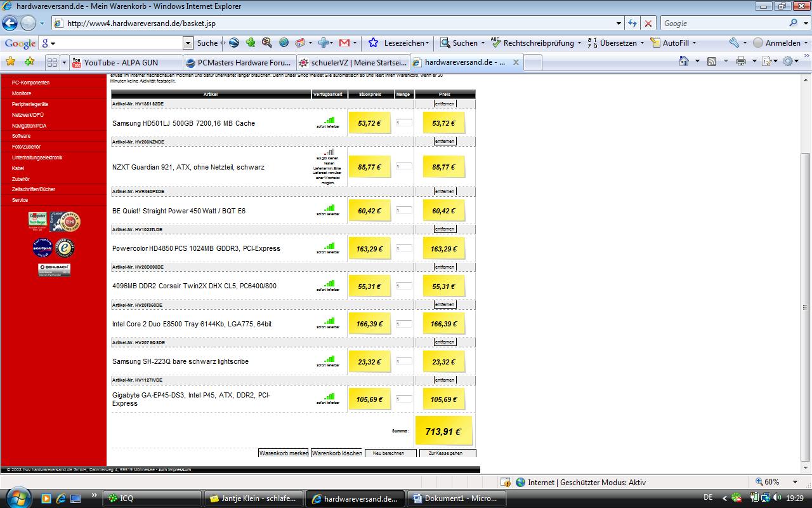Open the Anmelden dropdown in the Google Toolbar
This screenshot has height=508, width=812.
coord(806,43)
